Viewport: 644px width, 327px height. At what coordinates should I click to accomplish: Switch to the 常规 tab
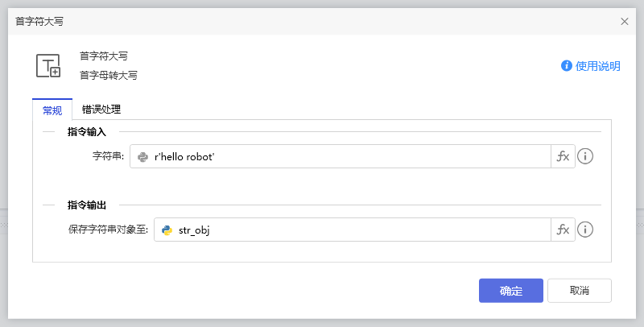click(52, 110)
